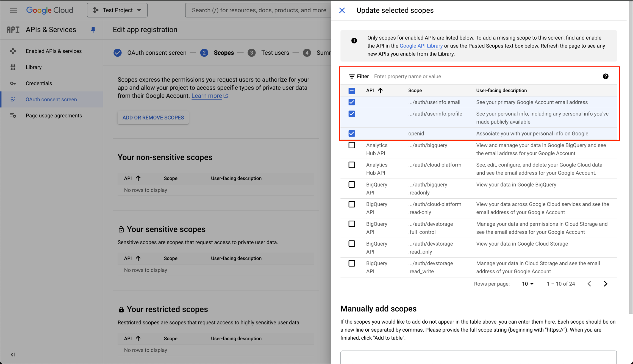Clear the select-all scopes checkbox
The width and height of the screenshot is (633, 364).
pyautogui.click(x=352, y=90)
